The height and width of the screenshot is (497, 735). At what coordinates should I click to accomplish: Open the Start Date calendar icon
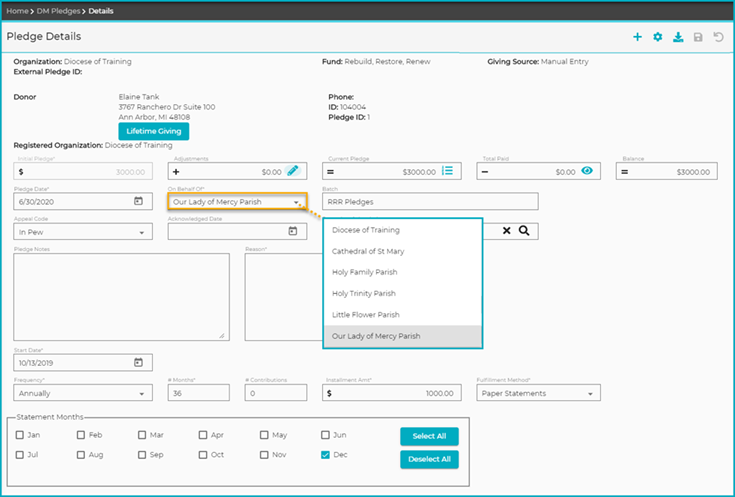138,362
